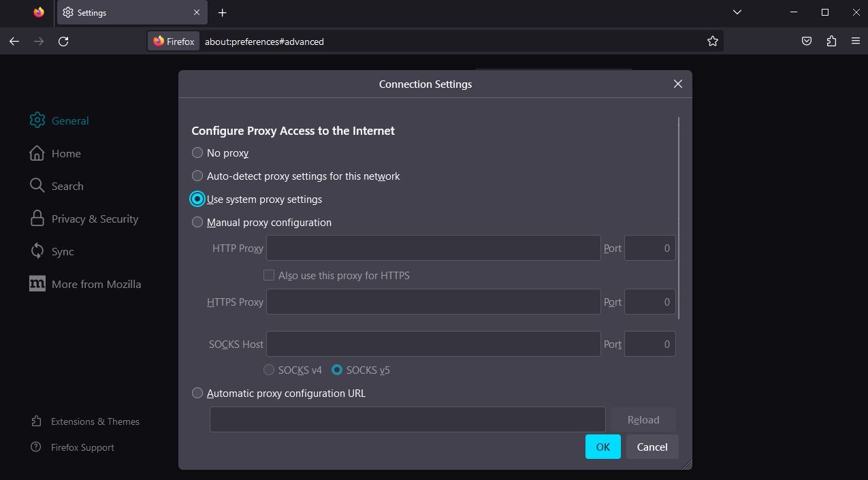Open the Extensions puzzle-piece icon
The image size is (868, 480).
pos(831,41)
